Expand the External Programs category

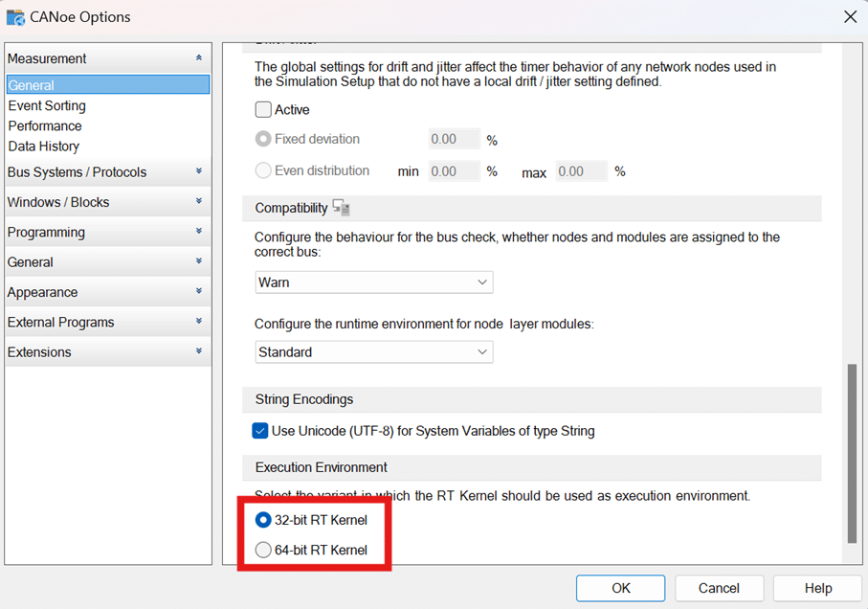[x=107, y=322]
